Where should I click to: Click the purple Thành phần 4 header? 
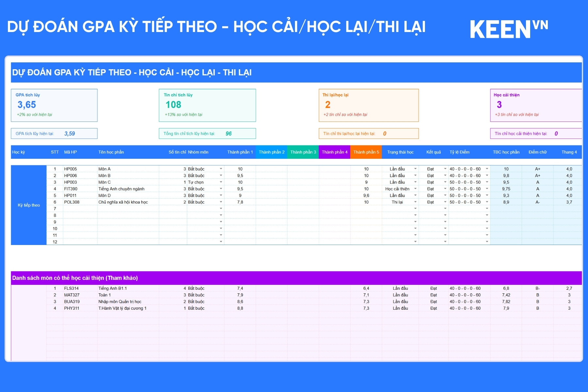click(x=334, y=152)
